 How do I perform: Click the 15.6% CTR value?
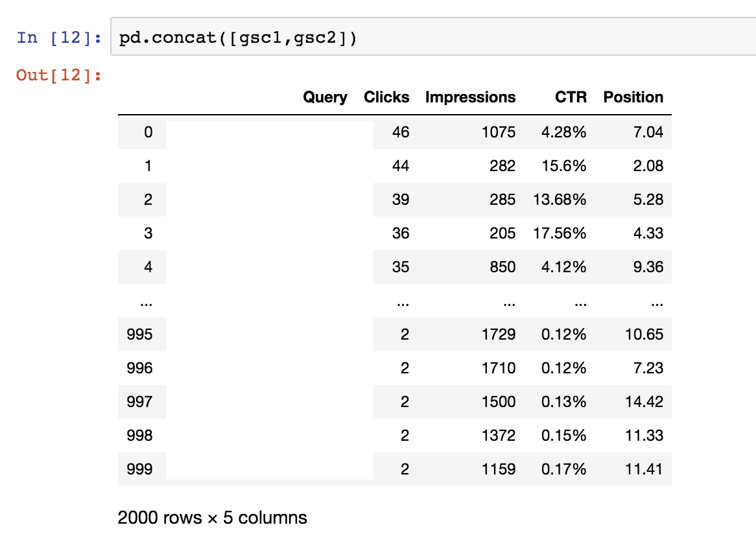pyautogui.click(x=563, y=166)
